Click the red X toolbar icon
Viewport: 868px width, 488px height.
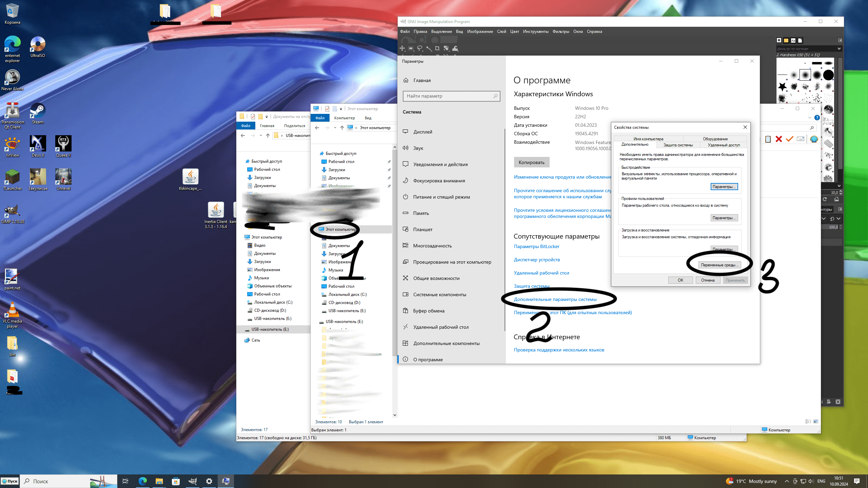click(x=779, y=139)
